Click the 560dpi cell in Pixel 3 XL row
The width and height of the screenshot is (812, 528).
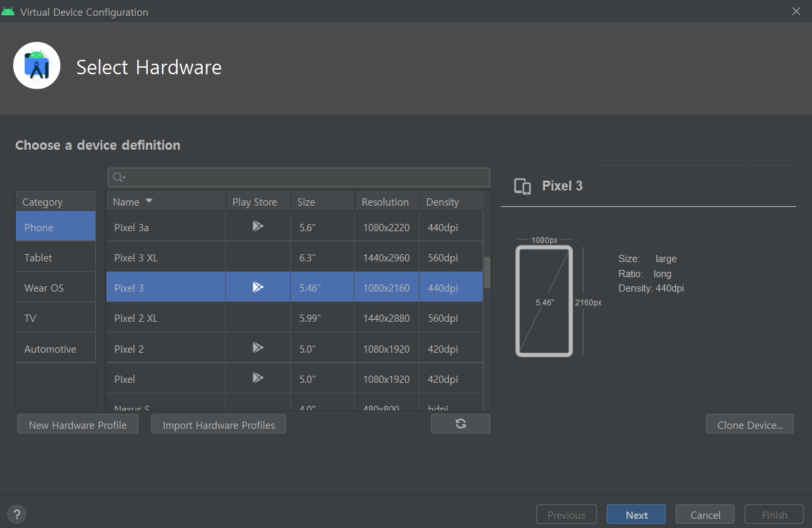[451, 257]
